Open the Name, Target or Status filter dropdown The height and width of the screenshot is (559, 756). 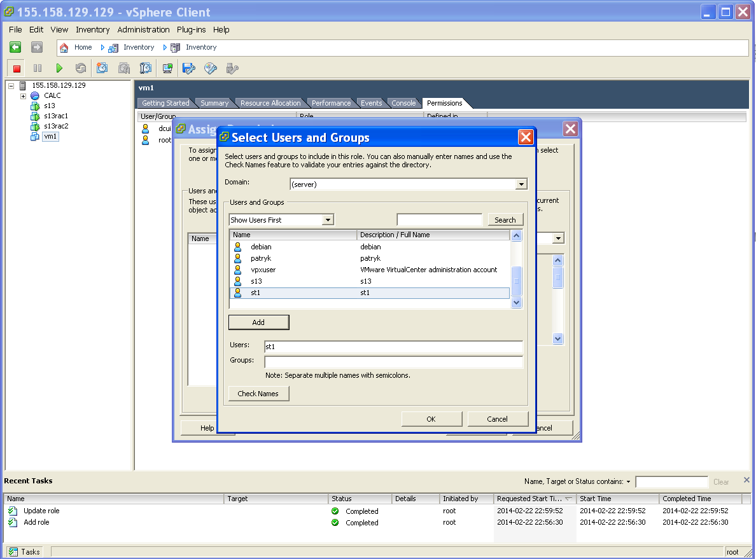[x=628, y=481]
